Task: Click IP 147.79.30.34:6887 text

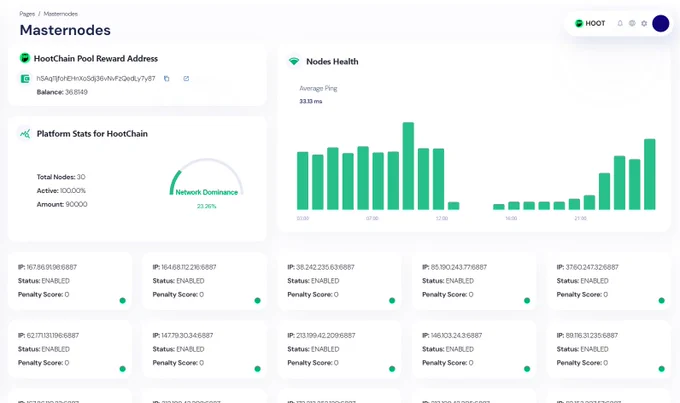Action: [x=187, y=335]
